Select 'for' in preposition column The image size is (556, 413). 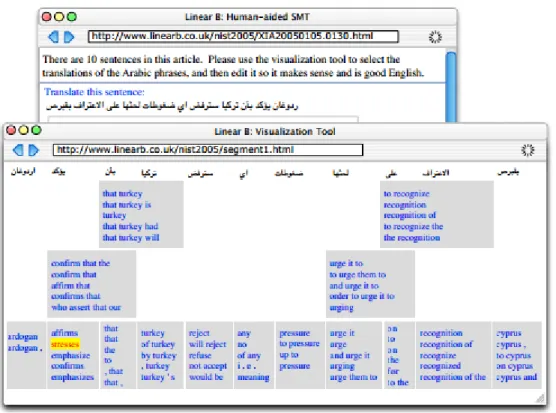[x=393, y=371]
